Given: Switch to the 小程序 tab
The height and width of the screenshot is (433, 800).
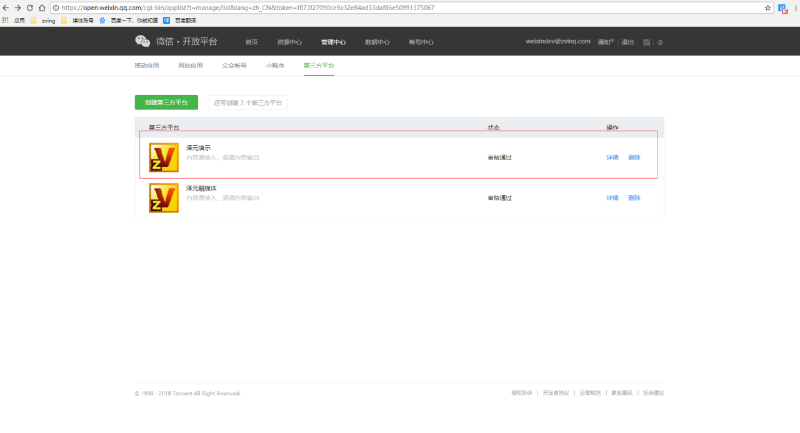Looking at the screenshot, I should click(275, 65).
